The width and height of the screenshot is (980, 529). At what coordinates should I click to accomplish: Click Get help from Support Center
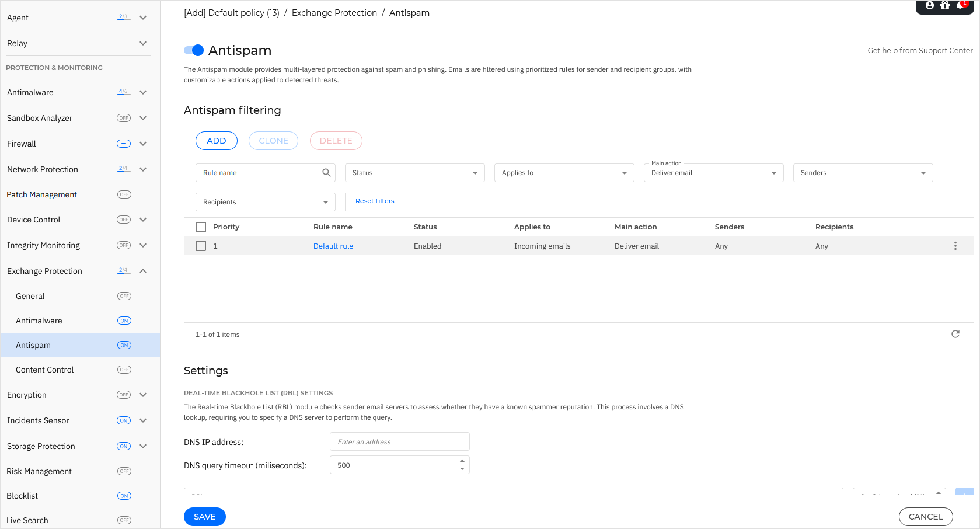[x=920, y=51]
